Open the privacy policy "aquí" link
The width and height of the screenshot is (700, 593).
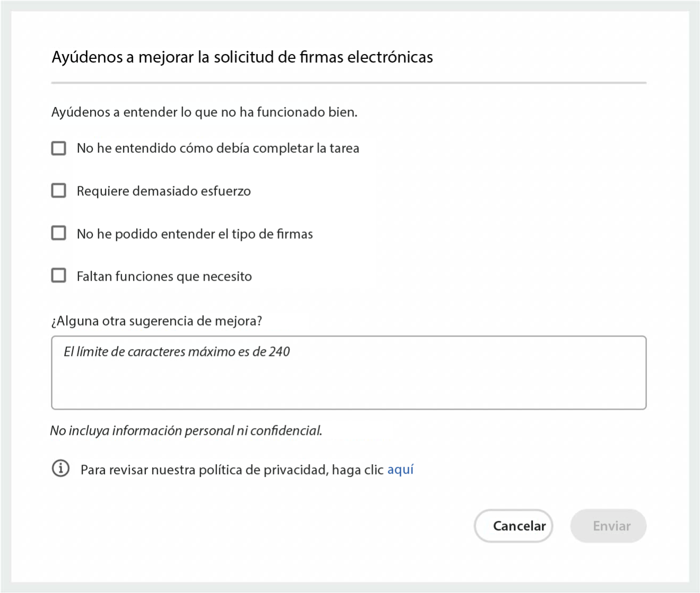pyautogui.click(x=400, y=469)
